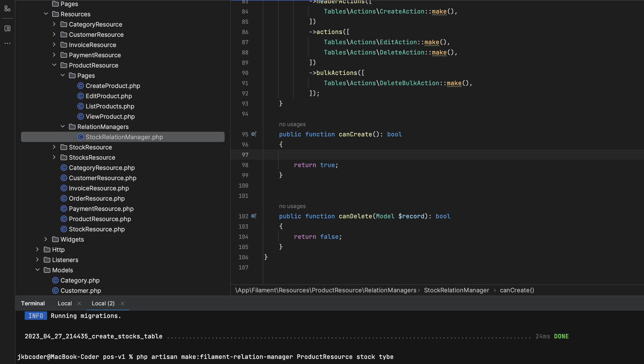Click StockRelationManager in the breadcrumb bar
This screenshot has width=644, height=364.
456,290
